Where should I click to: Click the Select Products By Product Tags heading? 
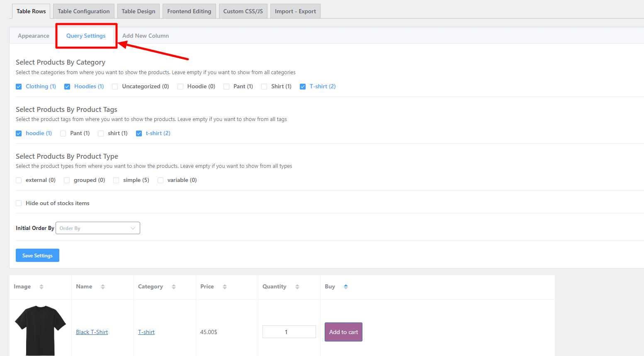[66, 109]
